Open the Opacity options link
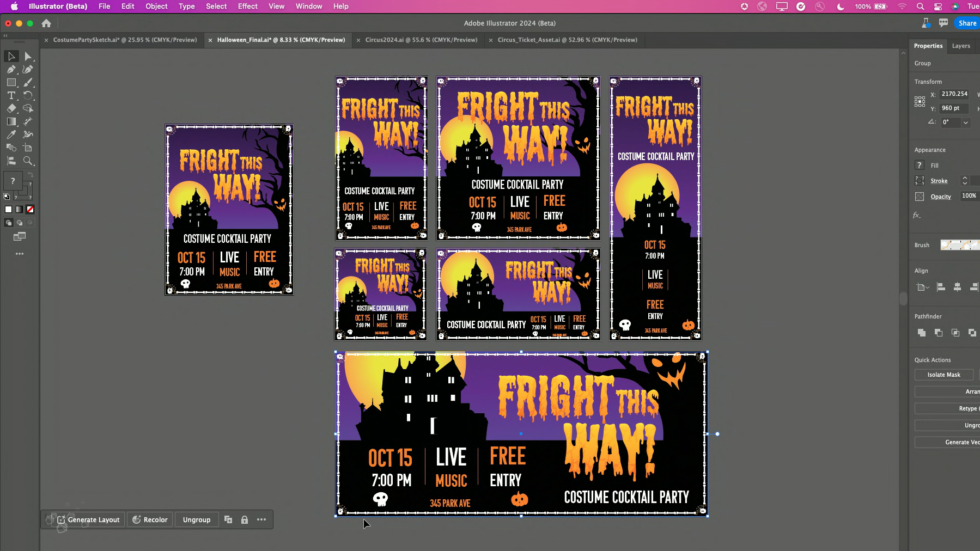The height and width of the screenshot is (551, 980). (940, 197)
